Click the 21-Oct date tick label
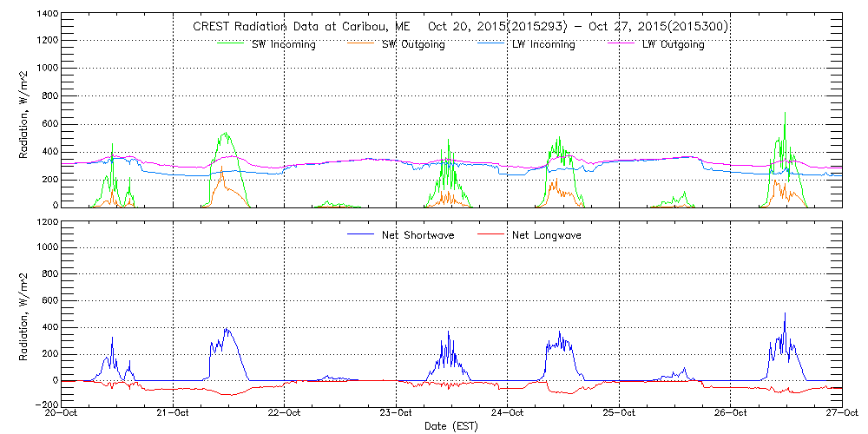 174,414
